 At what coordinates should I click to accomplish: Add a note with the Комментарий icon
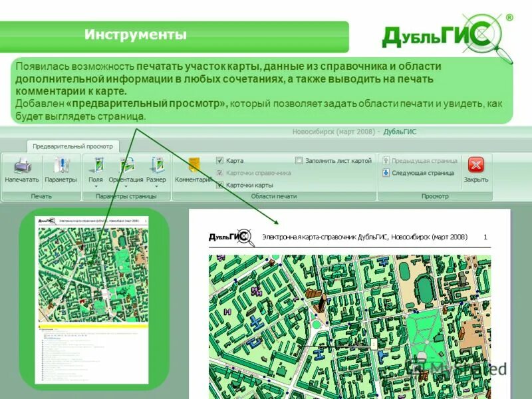coord(194,166)
